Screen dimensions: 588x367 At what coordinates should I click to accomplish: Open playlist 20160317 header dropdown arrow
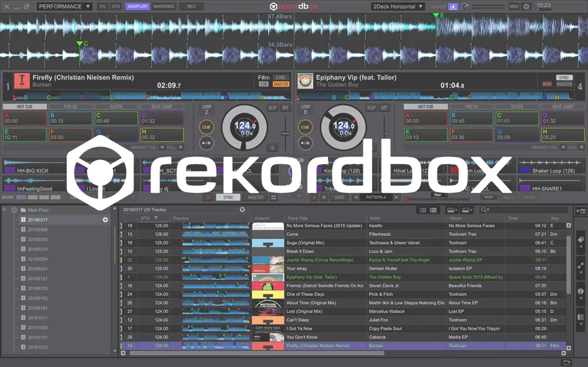click(x=242, y=210)
